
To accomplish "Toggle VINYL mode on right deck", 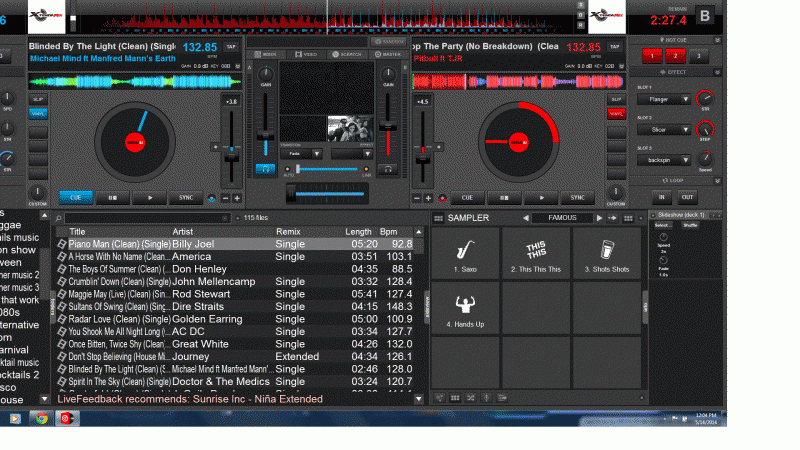I will 616,114.
